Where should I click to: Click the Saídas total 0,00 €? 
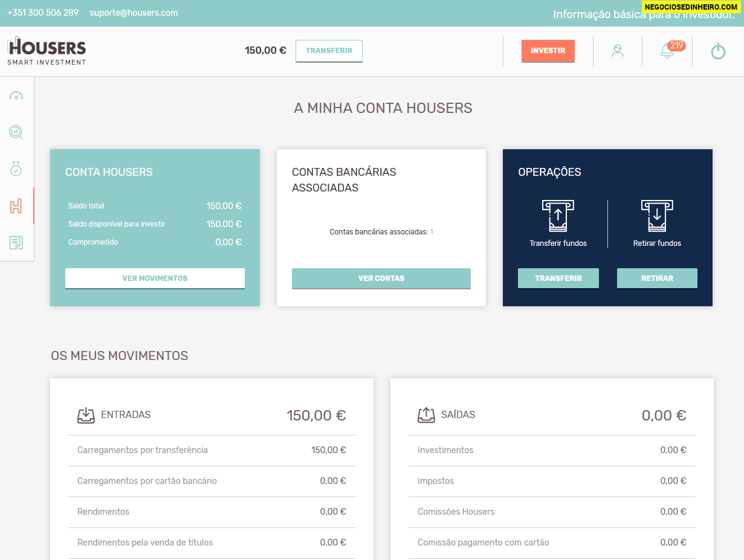click(664, 416)
